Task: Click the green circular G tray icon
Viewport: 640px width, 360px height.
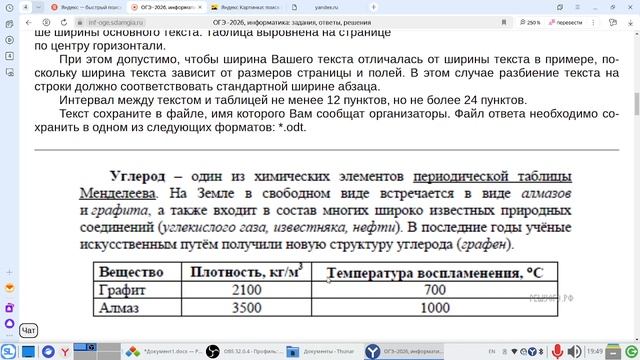Action: point(631,351)
